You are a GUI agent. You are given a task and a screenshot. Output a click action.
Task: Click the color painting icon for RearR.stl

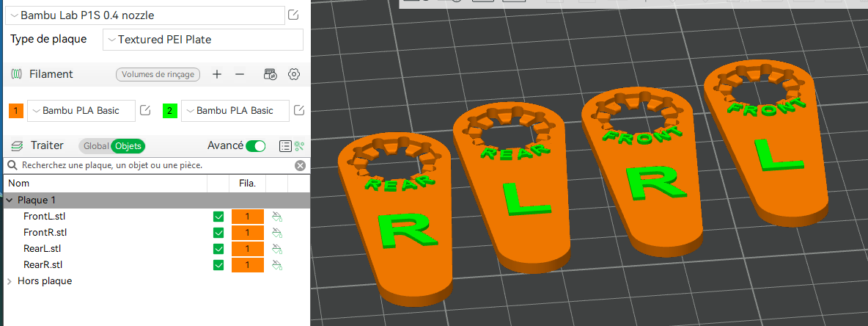277,265
